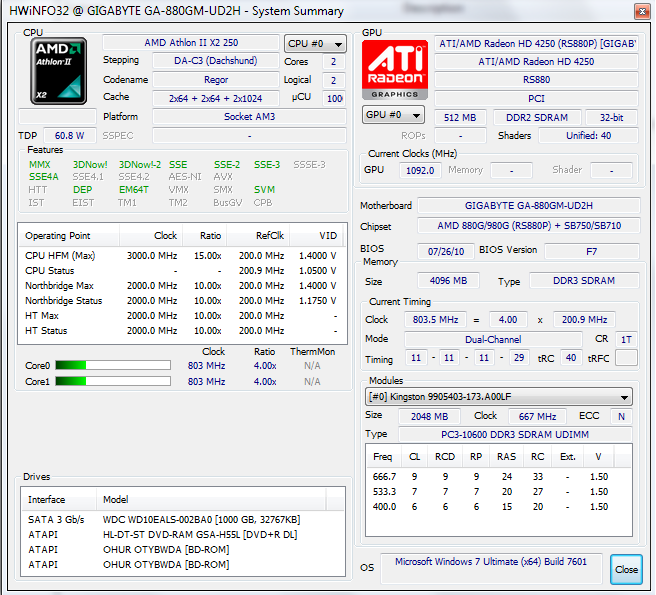Close the System Summary window
This screenshot has height=595, width=656.
point(642,11)
